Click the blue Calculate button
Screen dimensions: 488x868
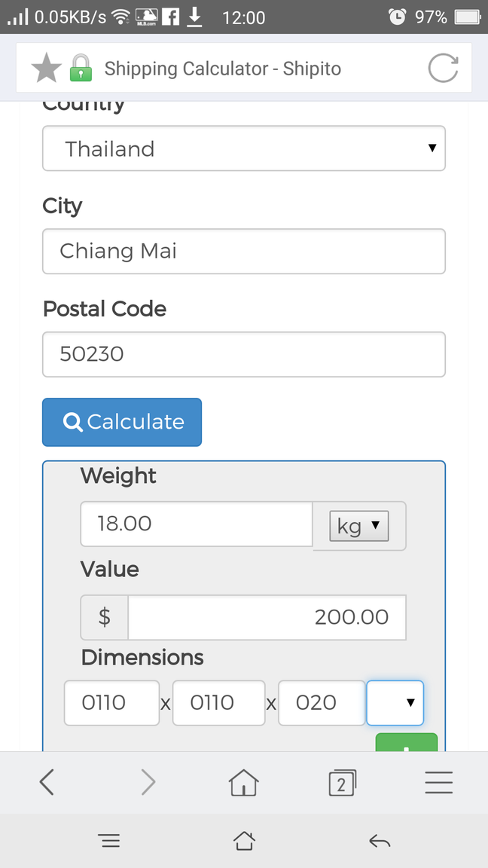[122, 422]
